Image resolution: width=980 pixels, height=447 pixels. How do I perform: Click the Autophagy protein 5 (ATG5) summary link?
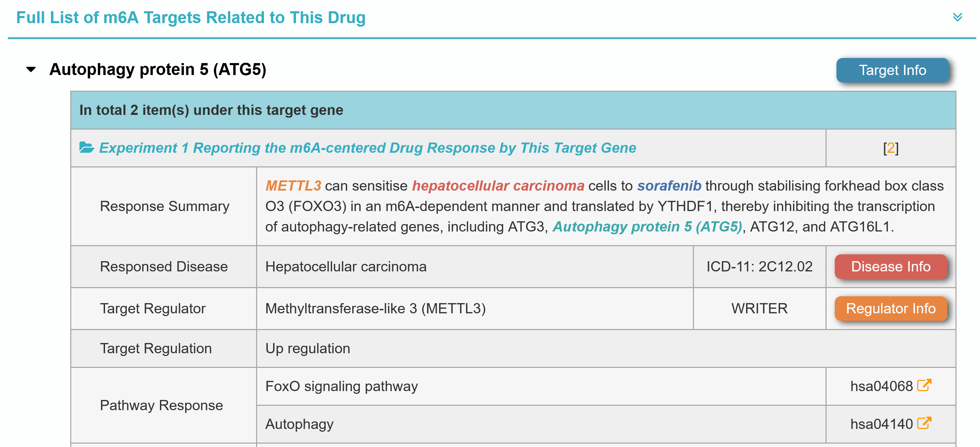click(x=647, y=227)
